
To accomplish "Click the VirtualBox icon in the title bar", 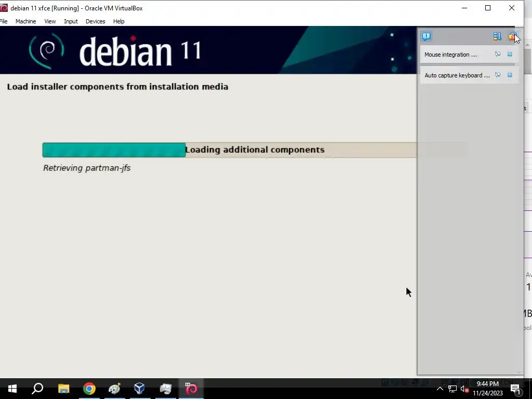I will [x=4, y=8].
